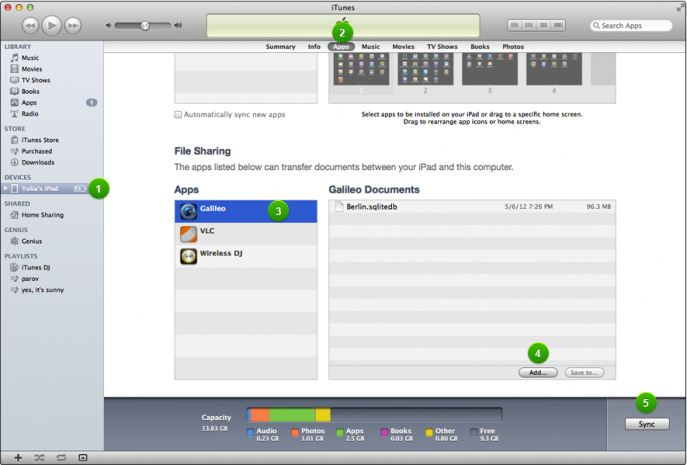Switch to the Info tab
Screen dimensions: 687x465
[314, 46]
